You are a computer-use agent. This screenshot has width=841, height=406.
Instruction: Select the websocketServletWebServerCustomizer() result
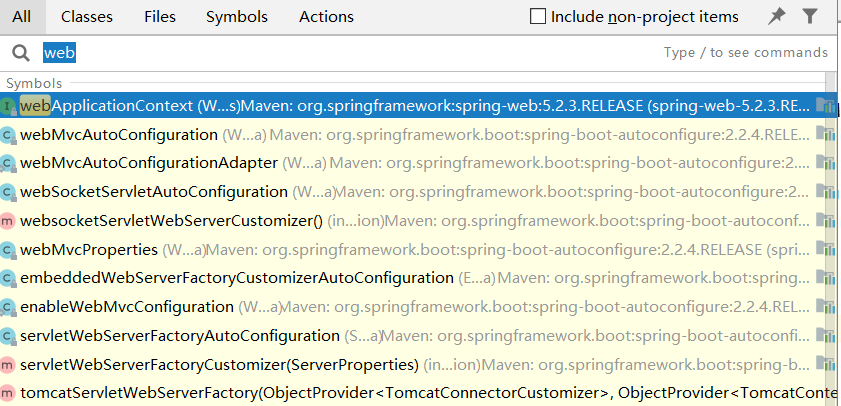[x=413, y=220]
